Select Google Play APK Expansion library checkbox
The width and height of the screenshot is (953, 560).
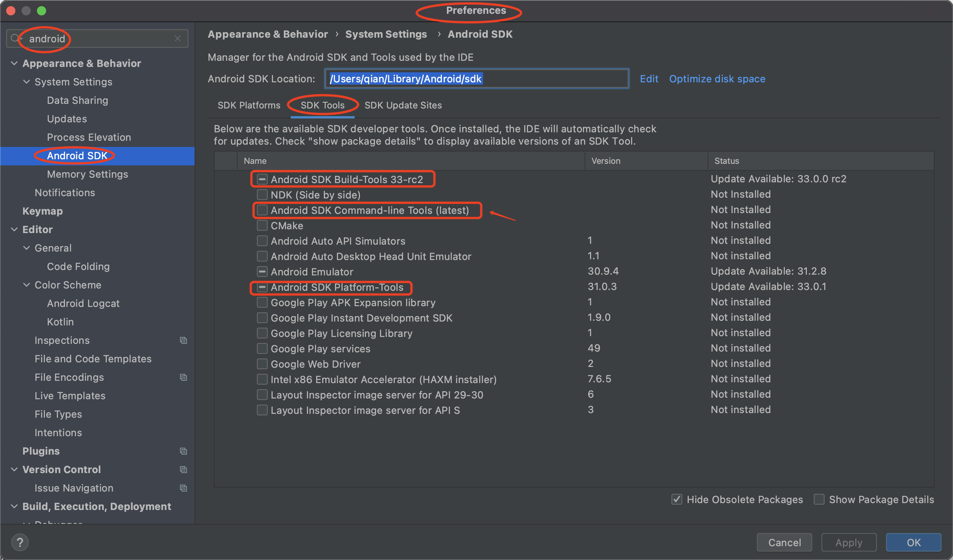click(x=262, y=302)
